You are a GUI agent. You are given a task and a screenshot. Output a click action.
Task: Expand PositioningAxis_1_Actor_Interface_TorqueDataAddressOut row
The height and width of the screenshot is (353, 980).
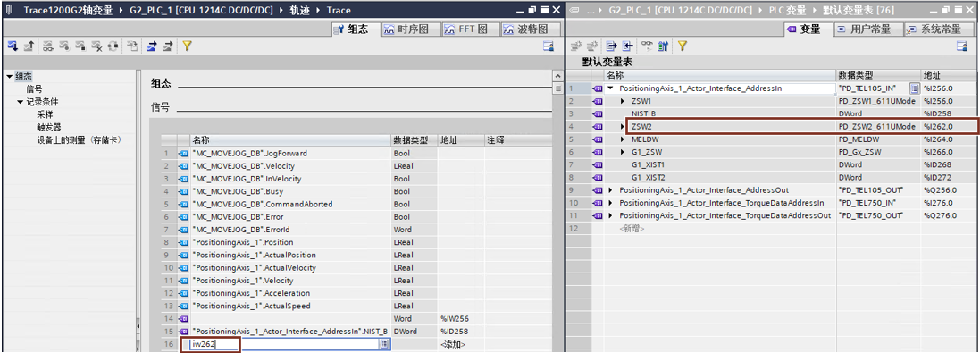click(x=611, y=215)
